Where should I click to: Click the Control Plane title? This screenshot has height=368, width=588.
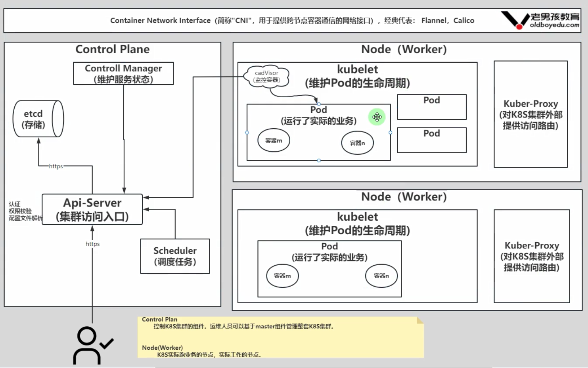(x=113, y=49)
